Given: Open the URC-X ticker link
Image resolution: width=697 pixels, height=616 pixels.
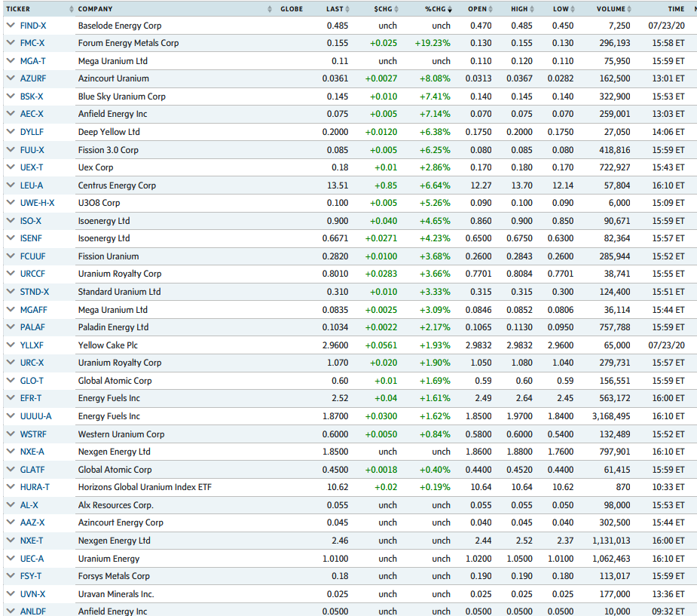Looking at the screenshot, I should 32,363.
